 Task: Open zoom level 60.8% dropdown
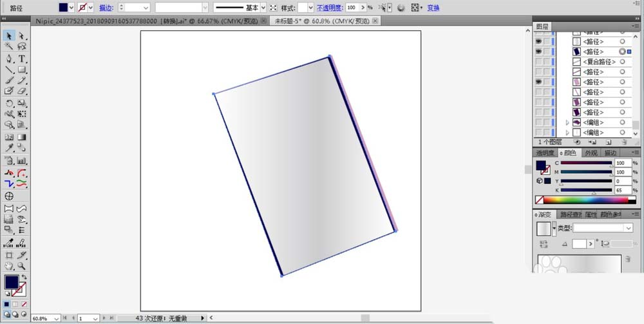point(56,318)
